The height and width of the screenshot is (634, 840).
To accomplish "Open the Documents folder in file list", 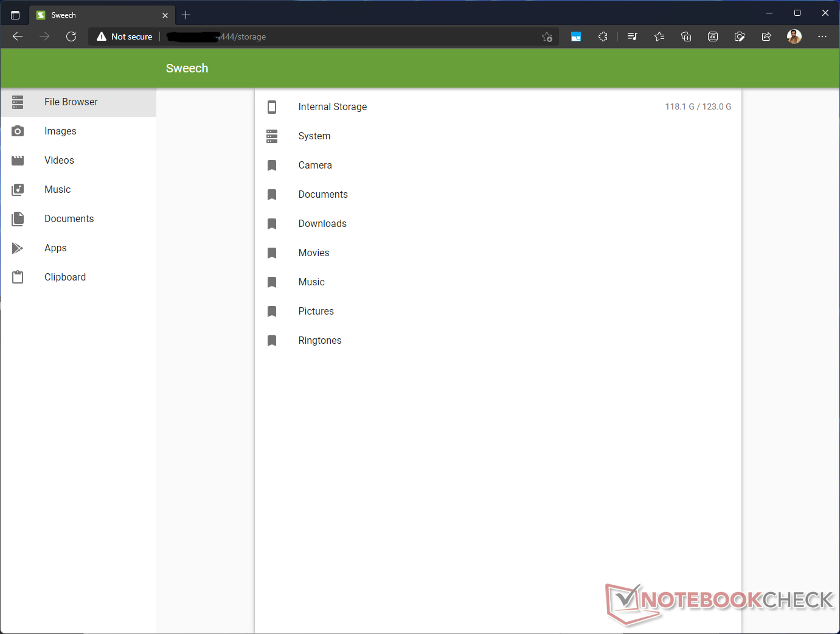I will click(498, 195).
